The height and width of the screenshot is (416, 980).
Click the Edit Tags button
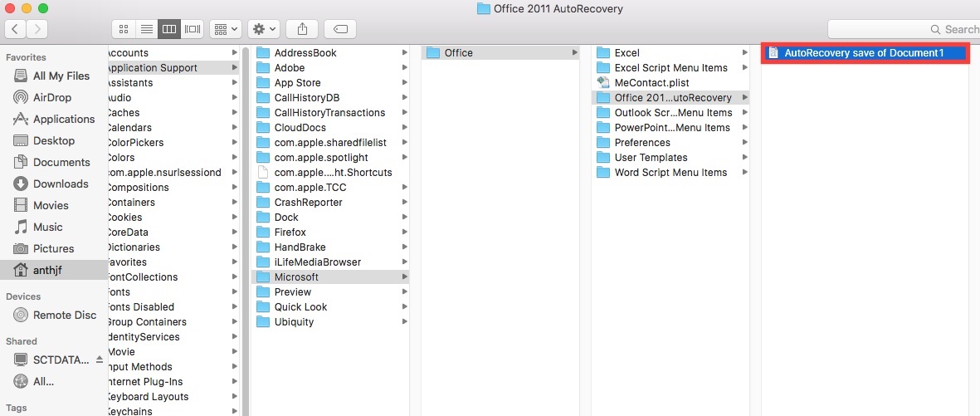click(340, 29)
